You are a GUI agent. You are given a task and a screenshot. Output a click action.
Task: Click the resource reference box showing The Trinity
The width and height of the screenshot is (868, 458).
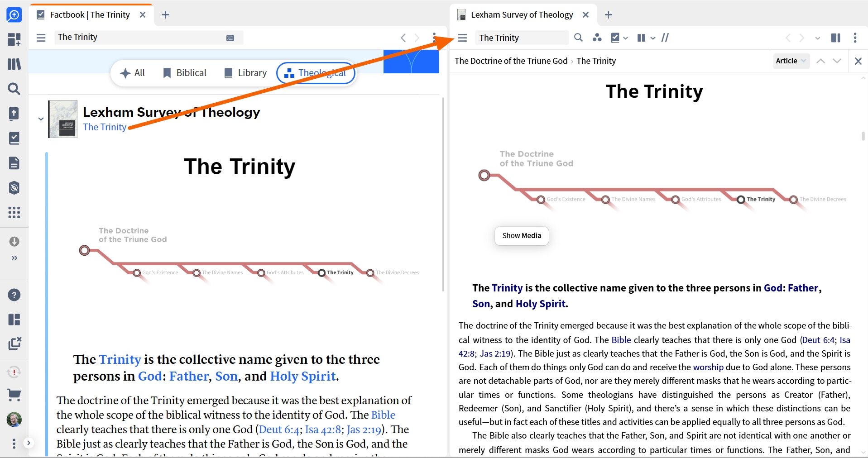coord(521,38)
